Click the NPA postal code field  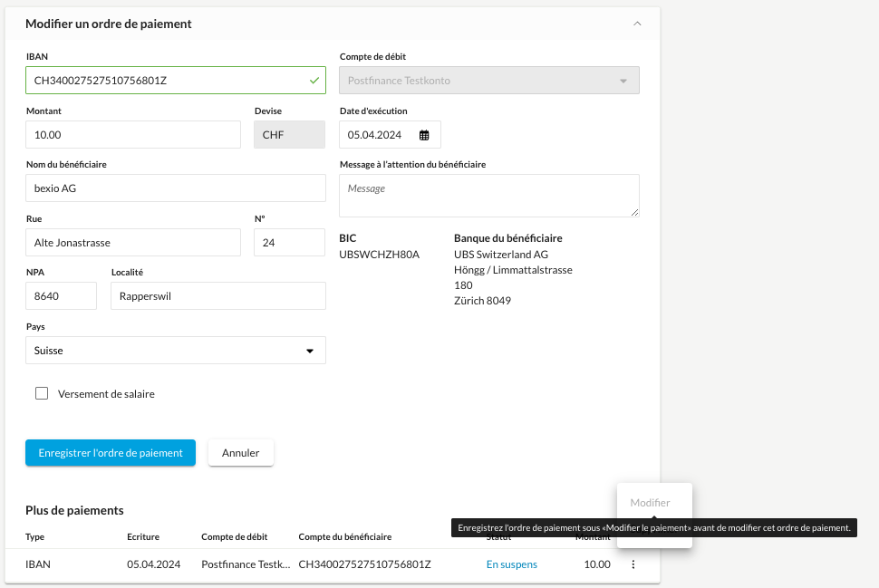coord(61,296)
